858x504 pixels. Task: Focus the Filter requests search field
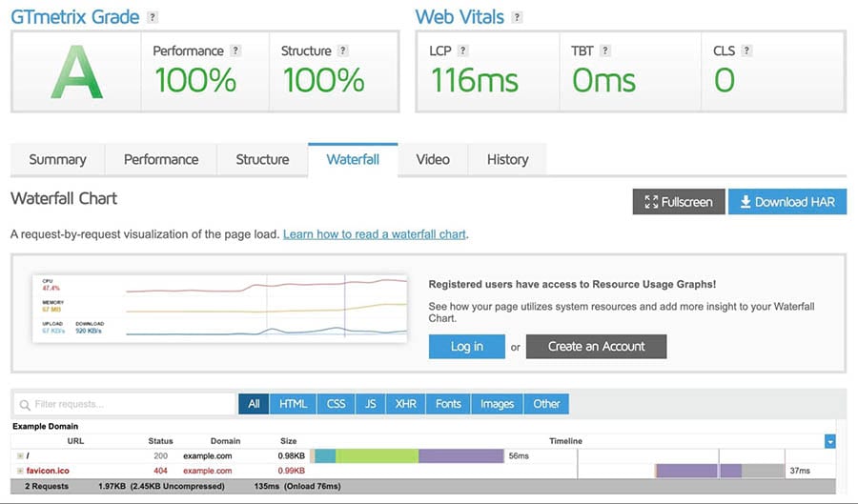pyautogui.click(x=124, y=404)
